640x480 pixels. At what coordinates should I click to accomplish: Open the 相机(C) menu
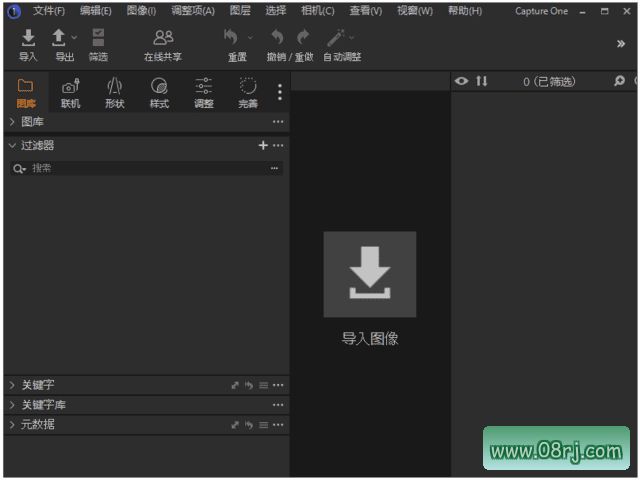[x=318, y=11]
